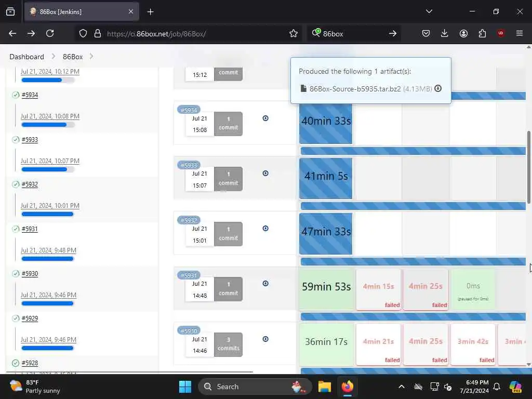Click the 86box search field
The height and width of the screenshot is (399, 532).
tap(353, 34)
